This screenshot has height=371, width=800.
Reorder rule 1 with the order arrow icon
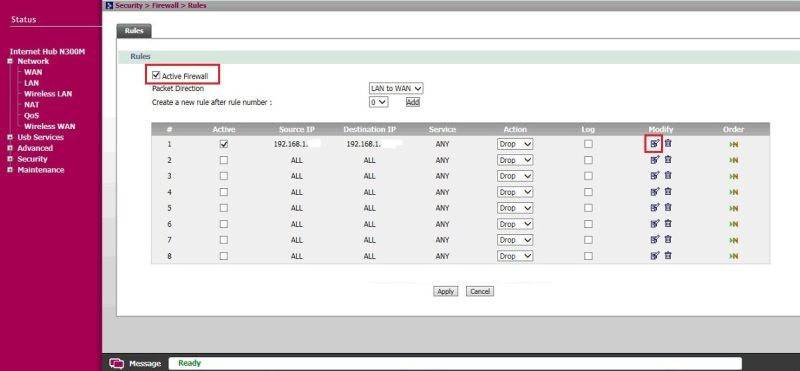[x=734, y=144]
